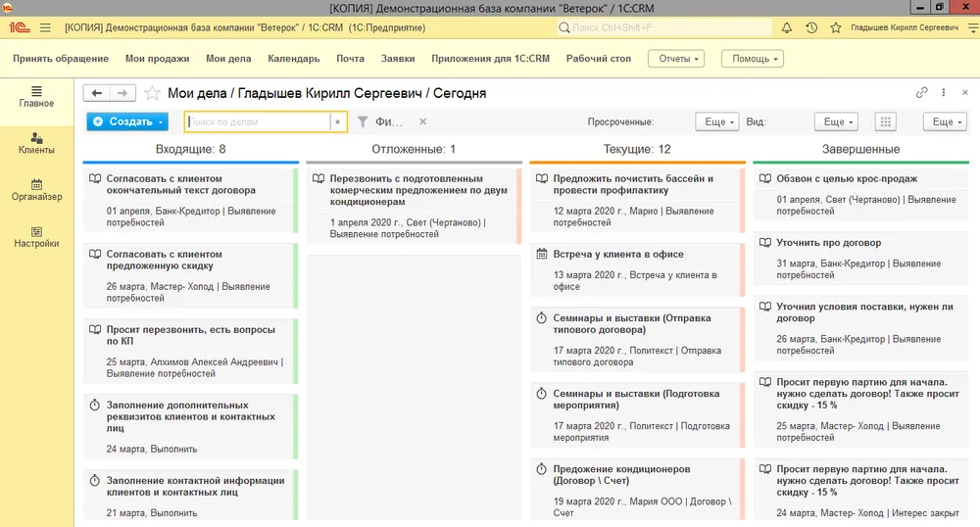Open Настройки section in sidebar

point(36,237)
